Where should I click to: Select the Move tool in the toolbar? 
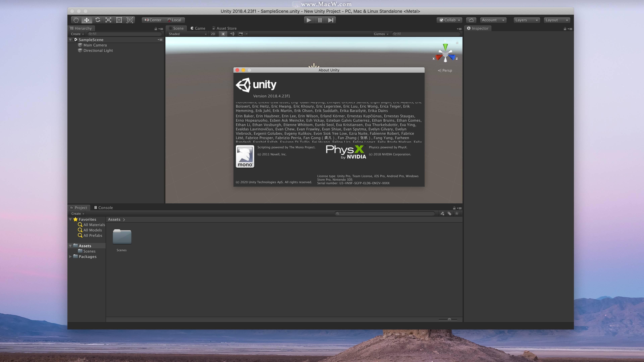87,20
